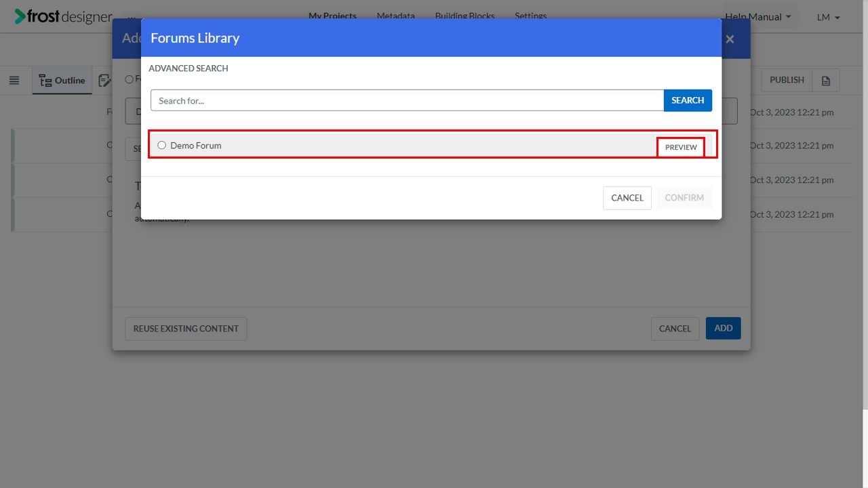
Task: Select the Demo Forum radio button
Action: point(161,145)
